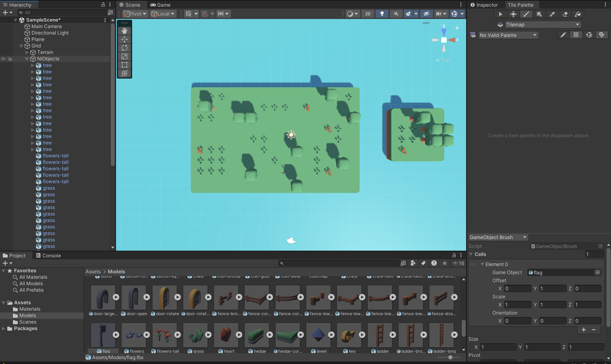
Task: Choose the Tile Palette flood fill tool
Action: (x=578, y=14)
